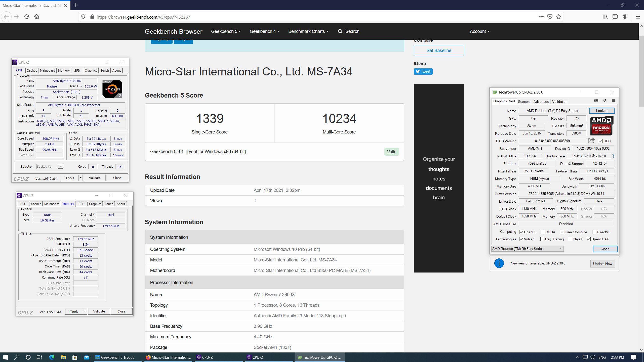Open the Geekbench 4 dropdown menu

coord(264,31)
